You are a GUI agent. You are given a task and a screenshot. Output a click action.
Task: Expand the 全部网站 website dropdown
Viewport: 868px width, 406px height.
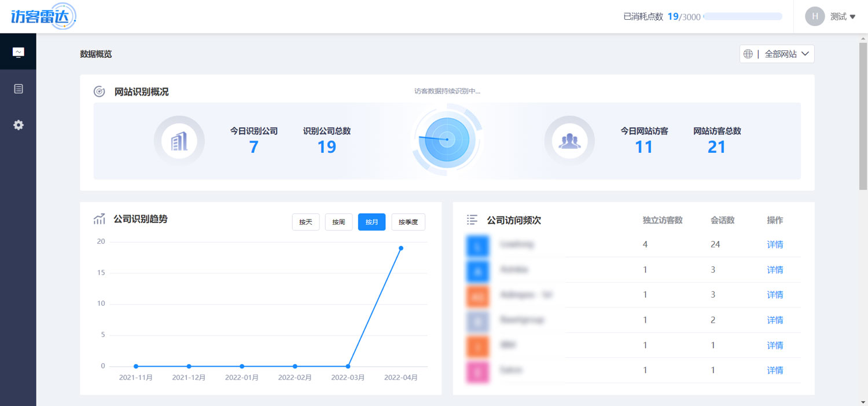[777, 54]
